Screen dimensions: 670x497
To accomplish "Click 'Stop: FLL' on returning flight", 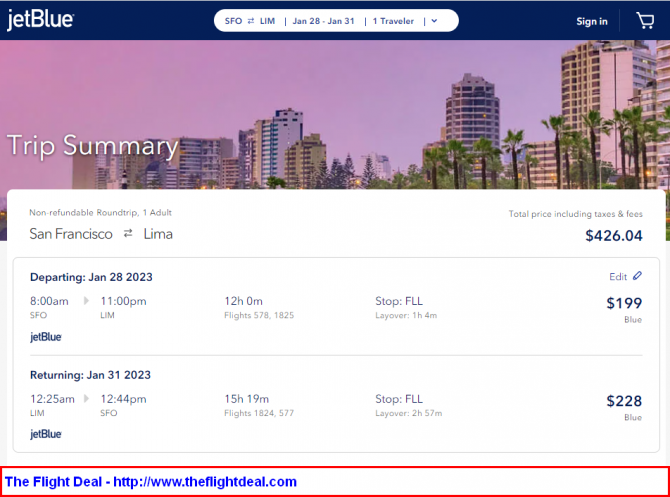I will point(399,399).
